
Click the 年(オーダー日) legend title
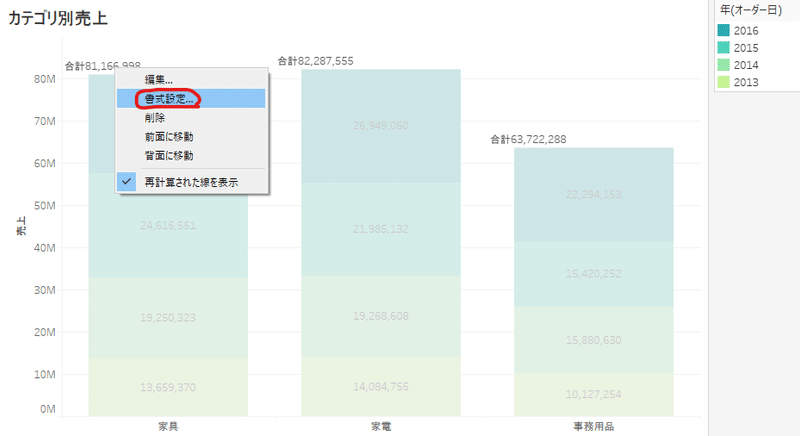tap(751, 10)
